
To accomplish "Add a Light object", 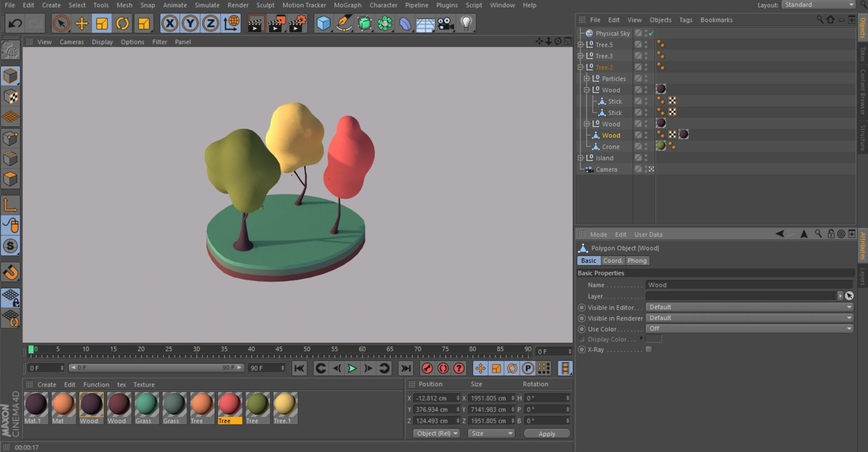I will click(x=466, y=24).
